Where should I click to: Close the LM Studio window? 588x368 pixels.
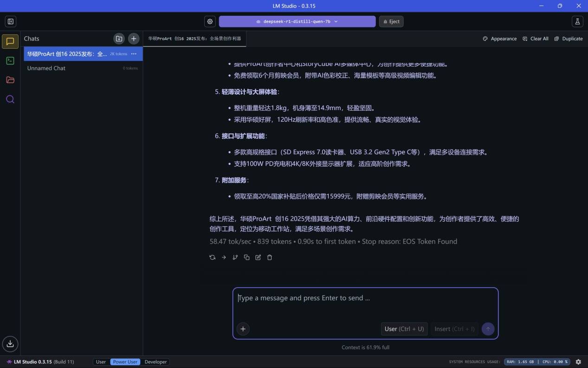click(579, 6)
